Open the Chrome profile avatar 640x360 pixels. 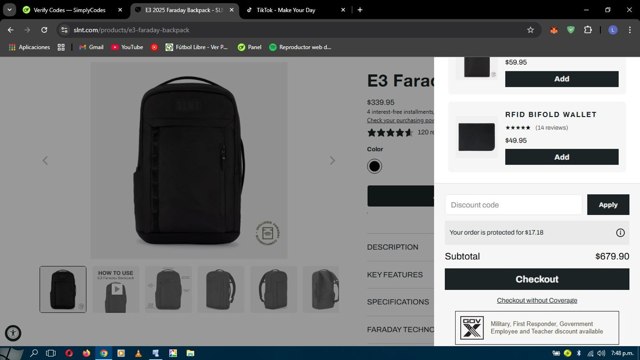click(613, 30)
